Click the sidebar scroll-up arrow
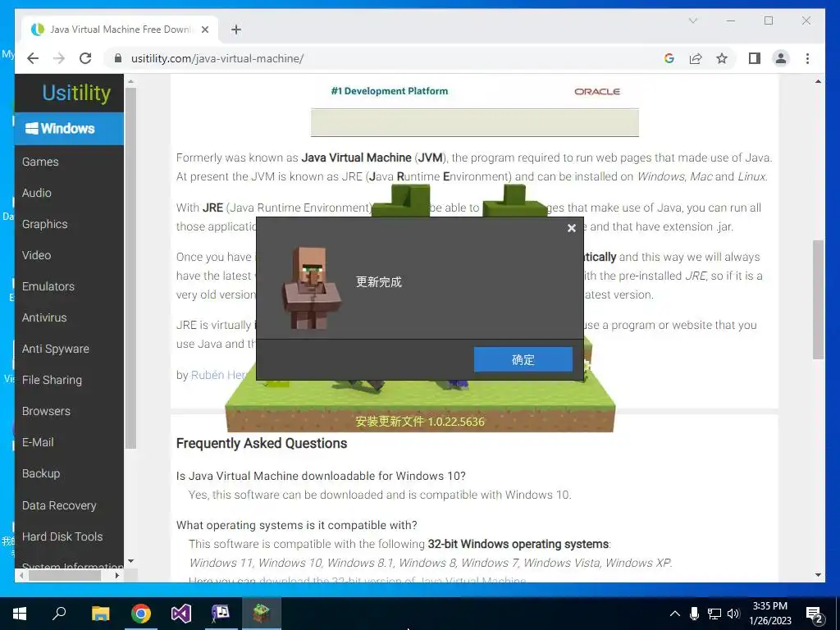 [130, 81]
